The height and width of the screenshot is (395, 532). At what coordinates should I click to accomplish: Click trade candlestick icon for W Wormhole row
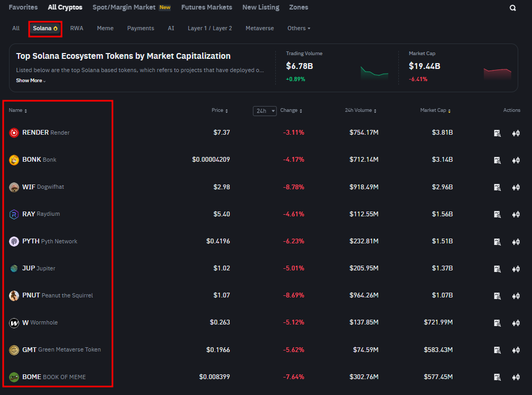[516, 323]
